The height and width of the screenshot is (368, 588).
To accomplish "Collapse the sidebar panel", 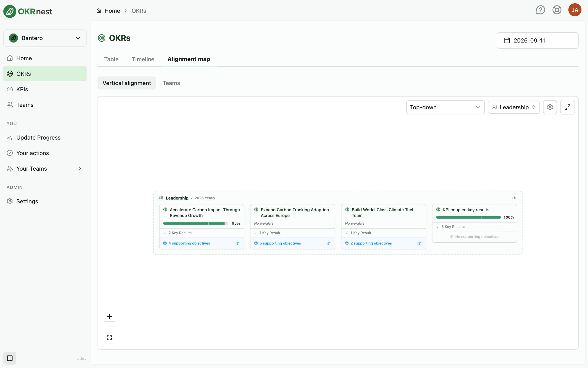I will [x=10, y=358].
